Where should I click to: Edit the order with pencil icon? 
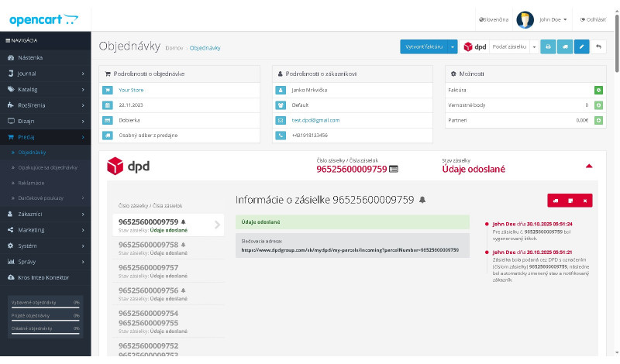pos(582,46)
